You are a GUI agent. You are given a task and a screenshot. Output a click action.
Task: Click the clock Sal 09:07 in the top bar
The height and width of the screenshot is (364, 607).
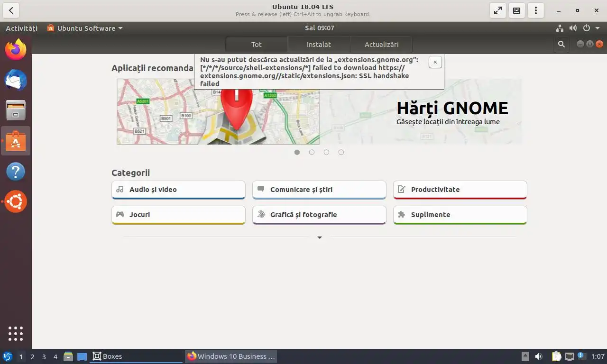(x=320, y=28)
